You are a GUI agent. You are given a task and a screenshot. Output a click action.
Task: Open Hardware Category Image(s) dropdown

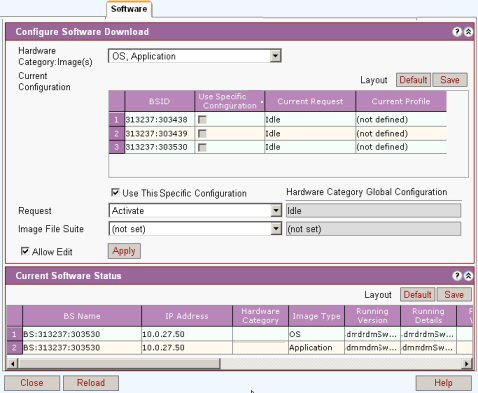276,56
